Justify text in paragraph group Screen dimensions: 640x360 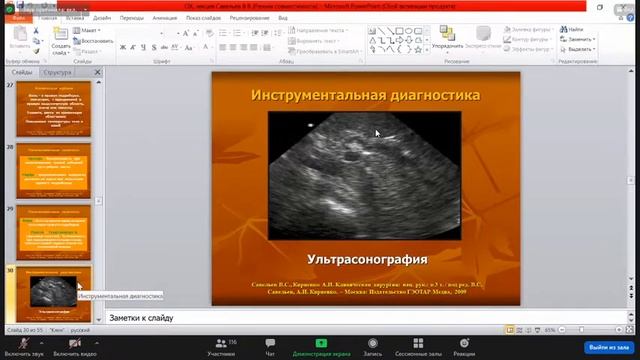tap(253, 48)
